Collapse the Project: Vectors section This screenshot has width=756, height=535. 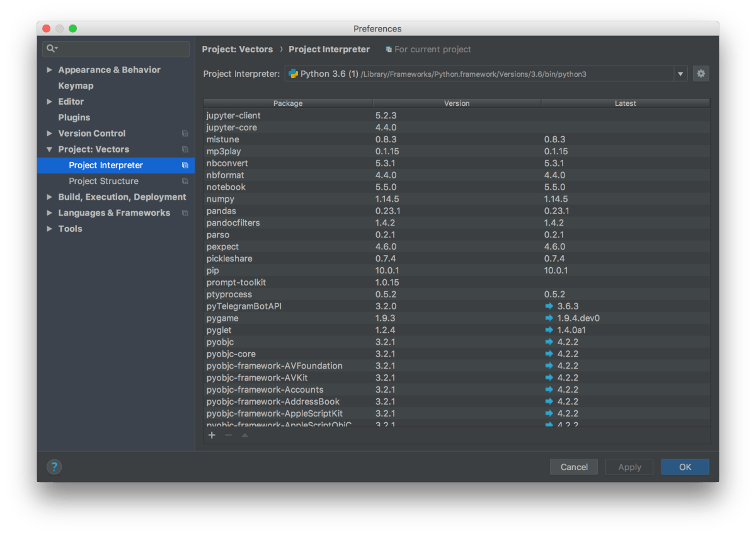(x=49, y=149)
